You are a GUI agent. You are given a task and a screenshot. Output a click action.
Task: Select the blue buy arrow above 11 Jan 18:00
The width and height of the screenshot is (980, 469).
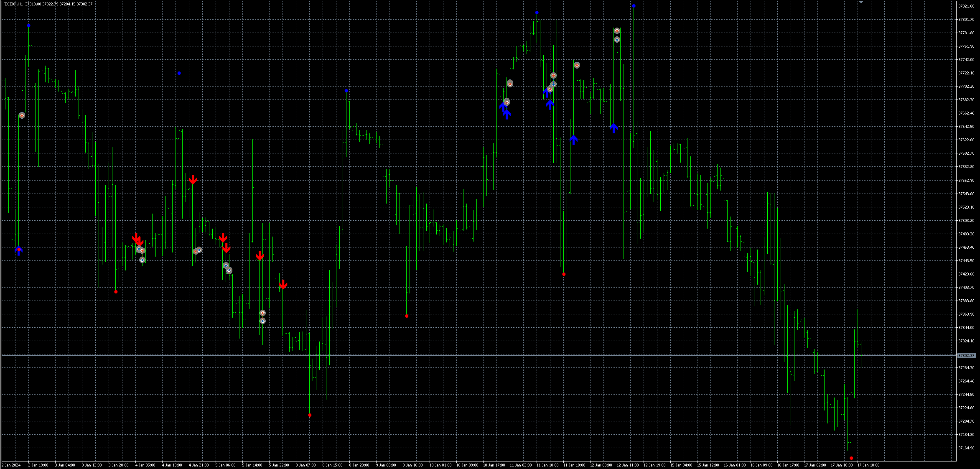[573, 140]
